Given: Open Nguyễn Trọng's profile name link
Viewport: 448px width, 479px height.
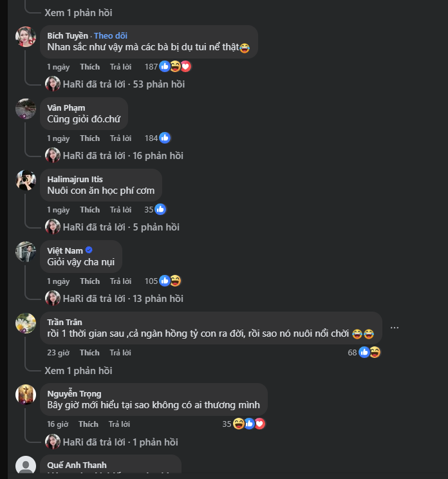Looking at the screenshot, I should [x=74, y=393].
